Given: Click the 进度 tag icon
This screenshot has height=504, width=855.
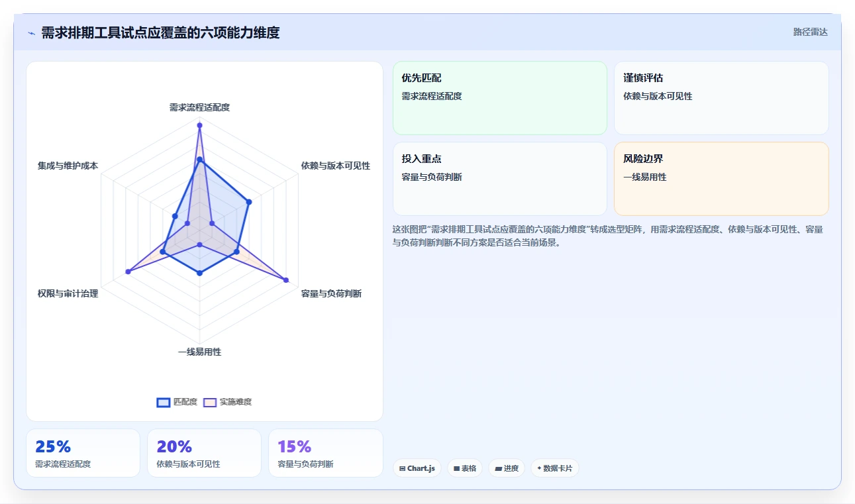Looking at the screenshot, I should pos(498,468).
